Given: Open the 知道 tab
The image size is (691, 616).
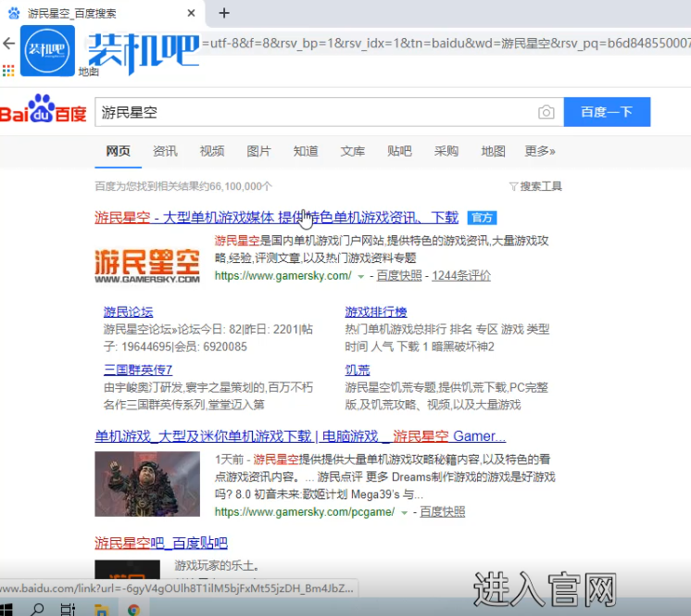Looking at the screenshot, I should pyautogui.click(x=306, y=151).
